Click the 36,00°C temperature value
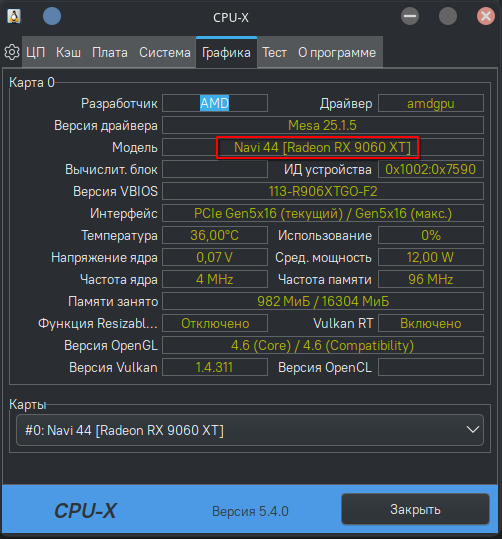Screen dimensions: 502x539 [x=215, y=235]
